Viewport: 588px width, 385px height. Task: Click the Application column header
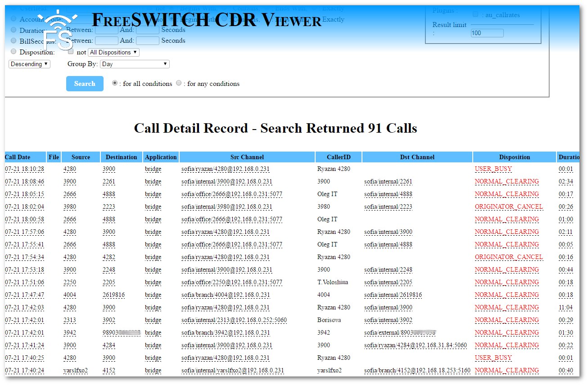[161, 157]
